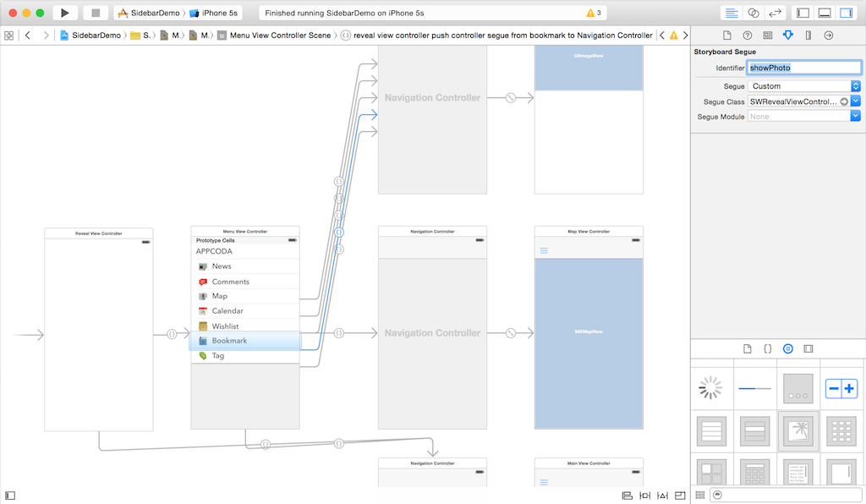Toggle the Navigator panel visibility

pos(803,13)
